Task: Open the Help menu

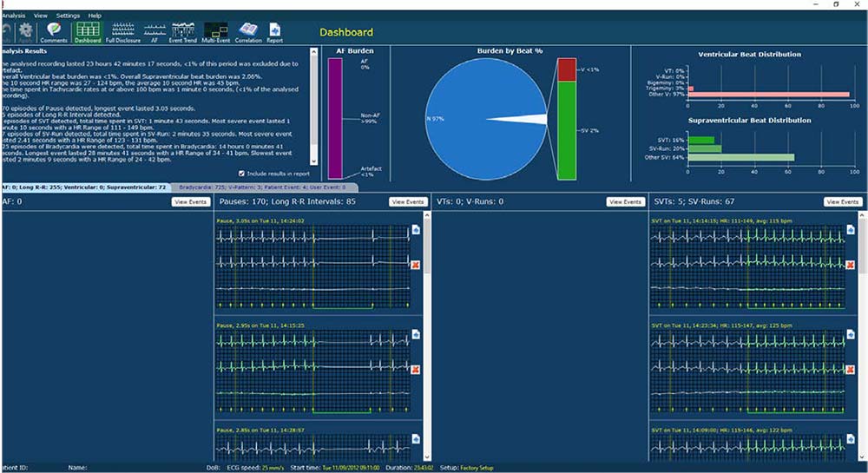Action: [x=95, y=16]
